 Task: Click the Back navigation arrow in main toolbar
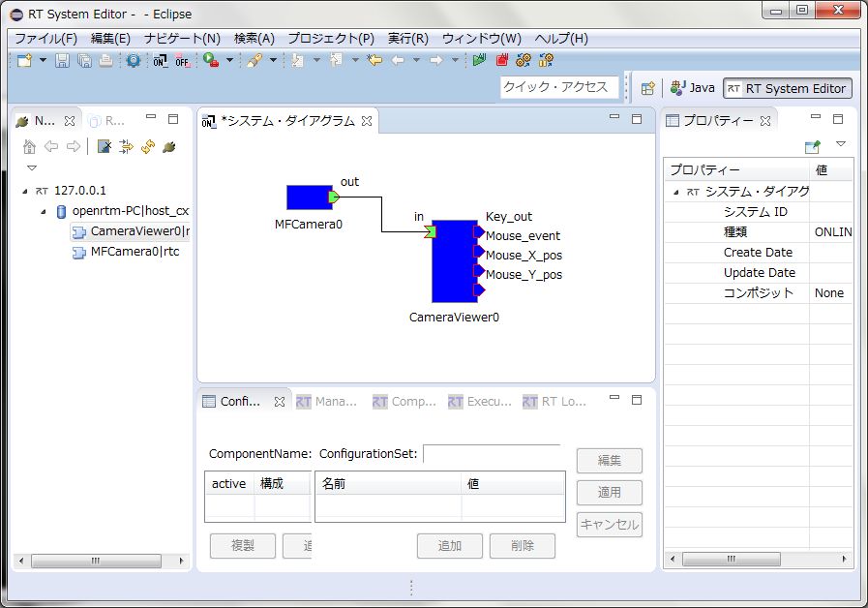(398, 60)
